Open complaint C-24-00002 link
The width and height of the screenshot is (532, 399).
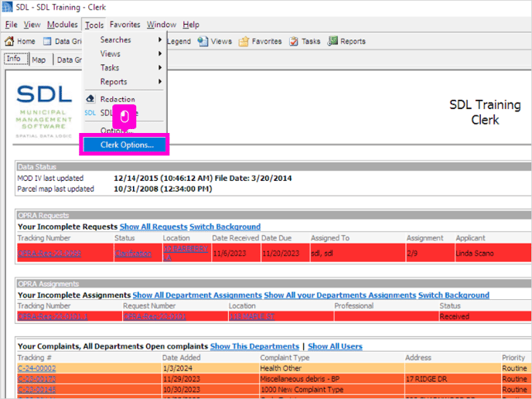(36, 368)
